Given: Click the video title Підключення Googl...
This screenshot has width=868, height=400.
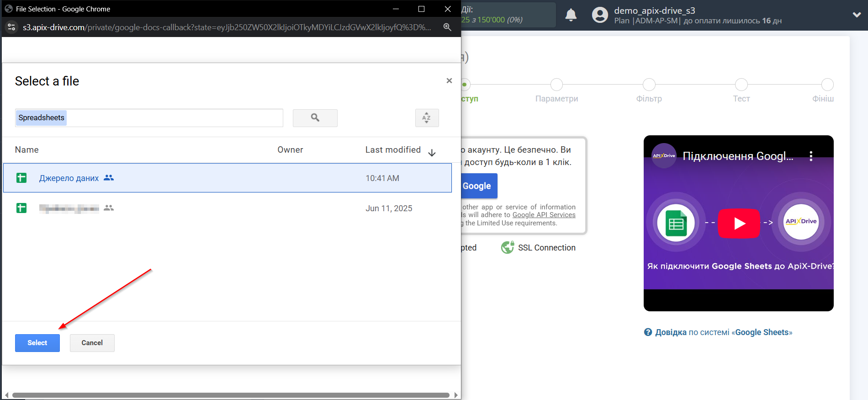Looking at the screenshot, I should click(x=738, y=156).
